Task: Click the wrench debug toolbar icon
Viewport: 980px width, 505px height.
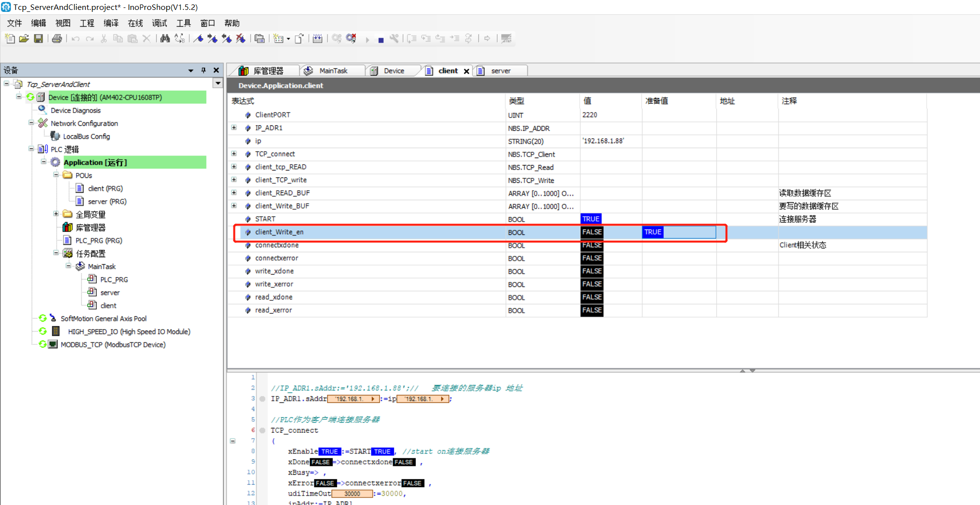Action: coord(394,39)
